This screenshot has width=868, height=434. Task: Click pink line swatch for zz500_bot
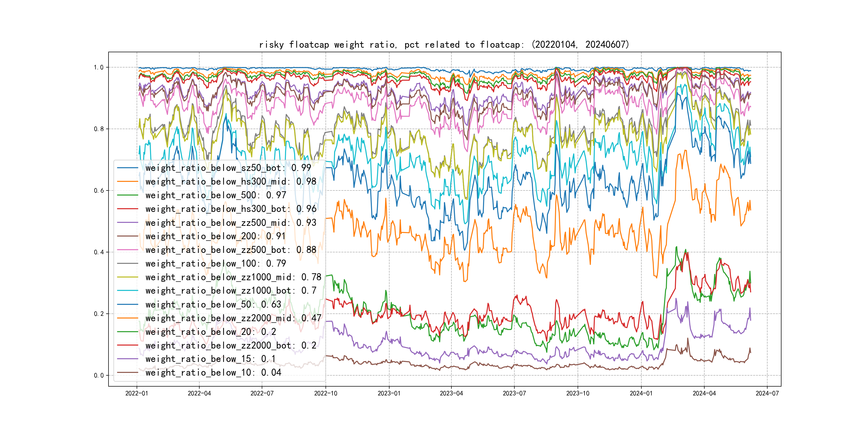pyautogui.click(x=128, y=250)
